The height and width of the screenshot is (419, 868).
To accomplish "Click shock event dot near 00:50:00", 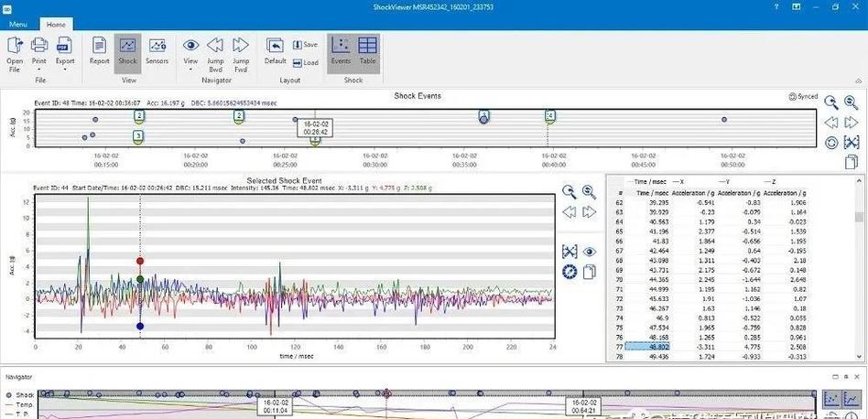I will tap(724, 120).
